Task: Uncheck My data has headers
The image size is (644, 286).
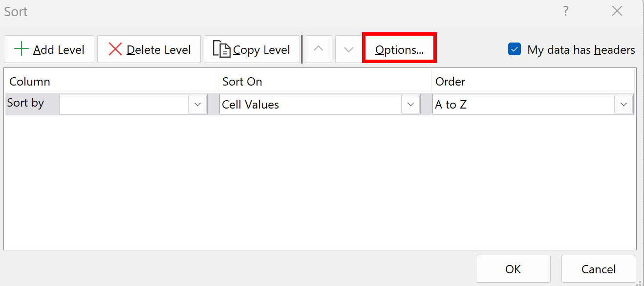Action: tap(514, 49)
